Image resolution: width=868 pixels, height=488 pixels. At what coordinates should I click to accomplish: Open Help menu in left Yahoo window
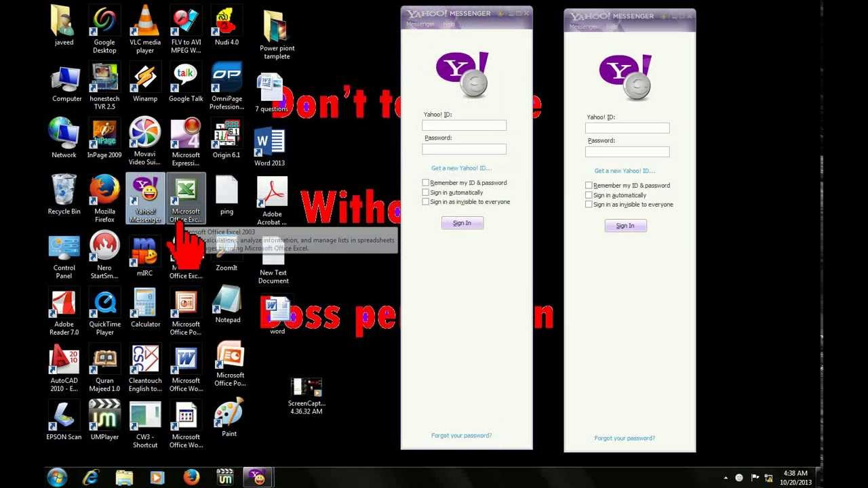(448, 24)
